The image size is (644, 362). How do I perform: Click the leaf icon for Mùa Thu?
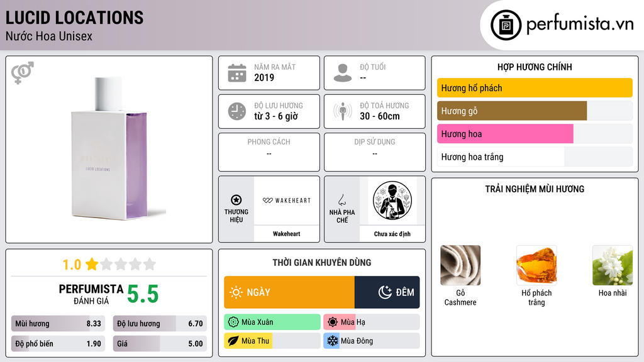pyautogui.click(x=233, y=341)
